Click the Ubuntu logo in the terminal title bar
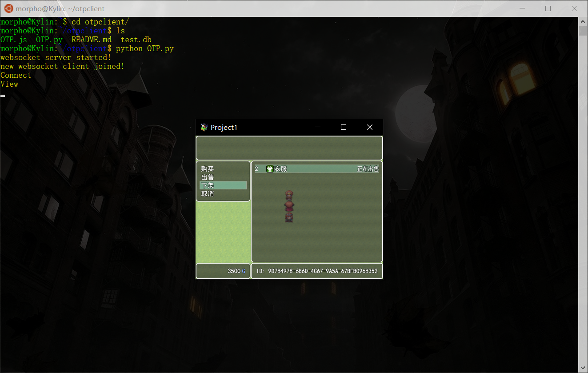This screenshot has width=588, height=373. click(8, 8)
